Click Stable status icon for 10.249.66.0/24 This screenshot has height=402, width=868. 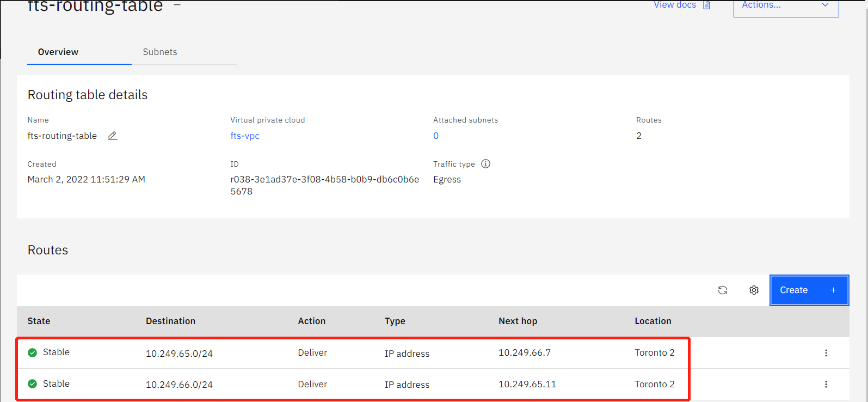(x=33, y=384)
